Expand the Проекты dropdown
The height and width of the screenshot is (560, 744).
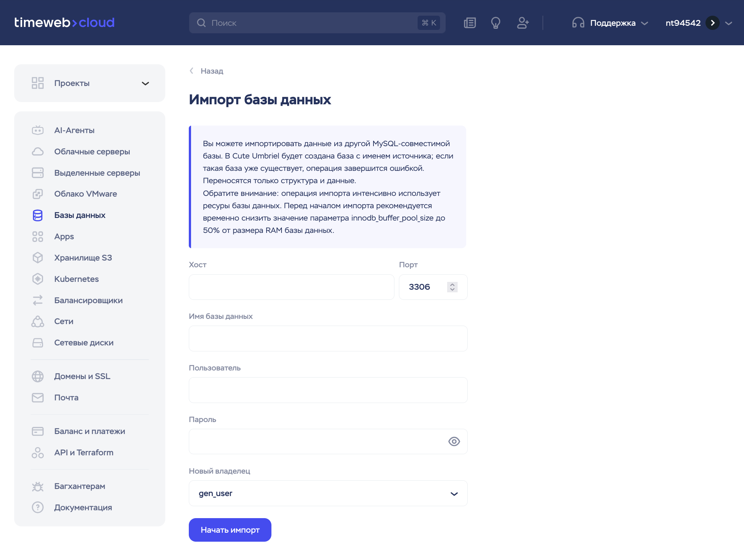tap(145, 83)
